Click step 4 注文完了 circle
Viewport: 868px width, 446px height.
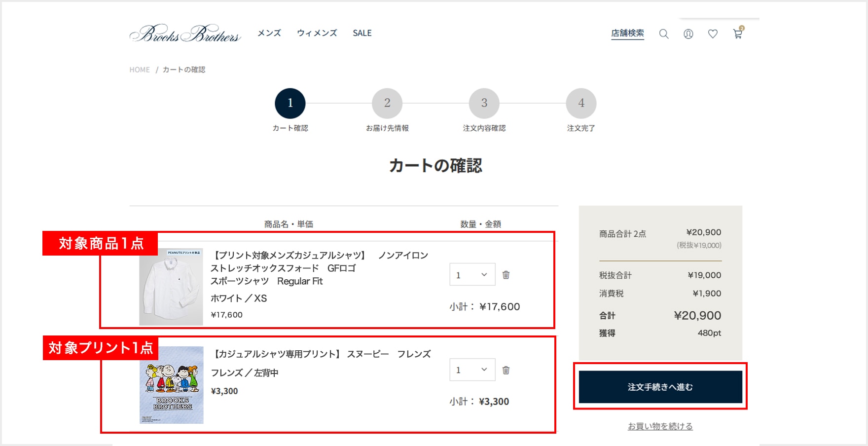581,103
